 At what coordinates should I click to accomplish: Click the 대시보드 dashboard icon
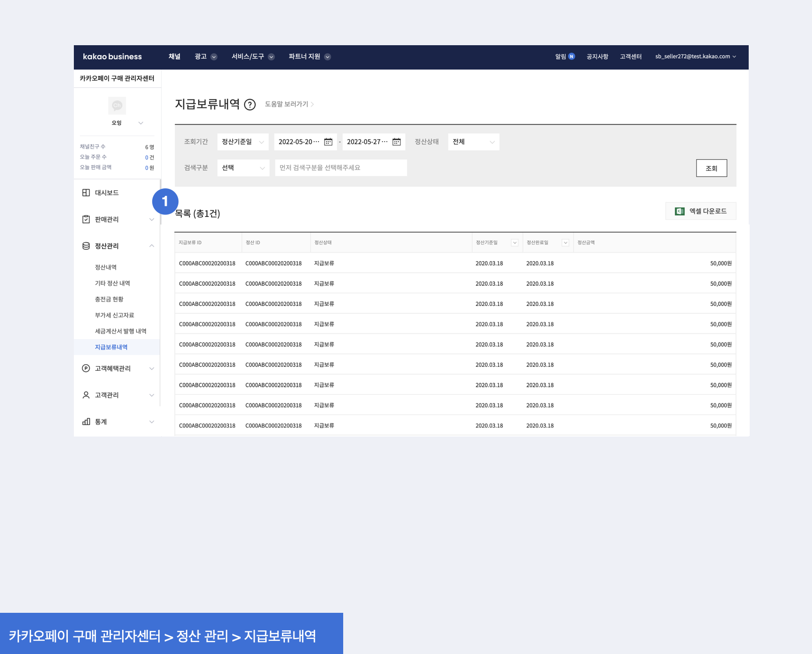point(86,193)
